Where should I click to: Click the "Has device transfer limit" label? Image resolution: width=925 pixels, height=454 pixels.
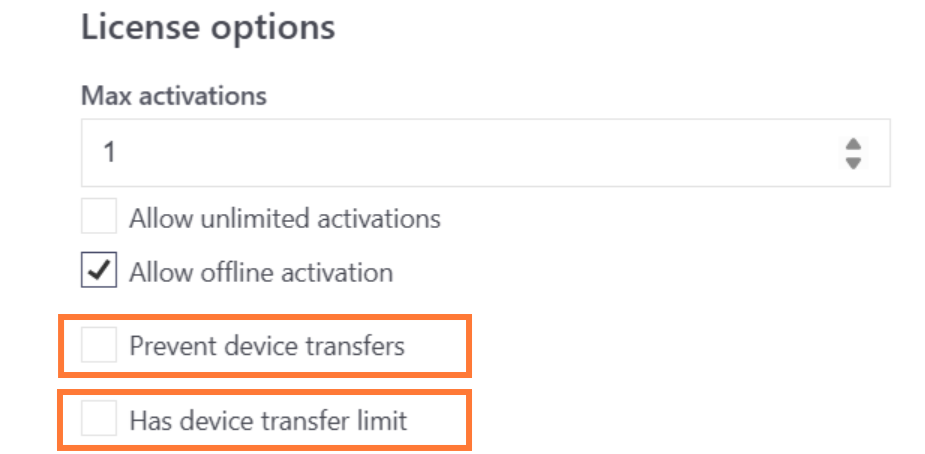pyautogui.click(x=268, y=420)
